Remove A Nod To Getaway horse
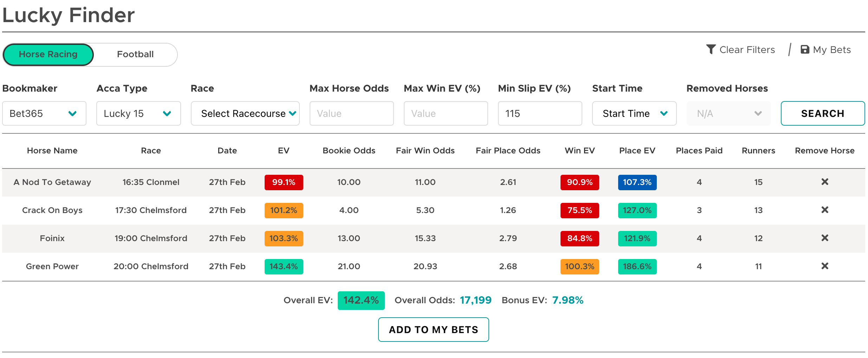The height and width of the screenshot is (358, 868). tap(825, 182)
